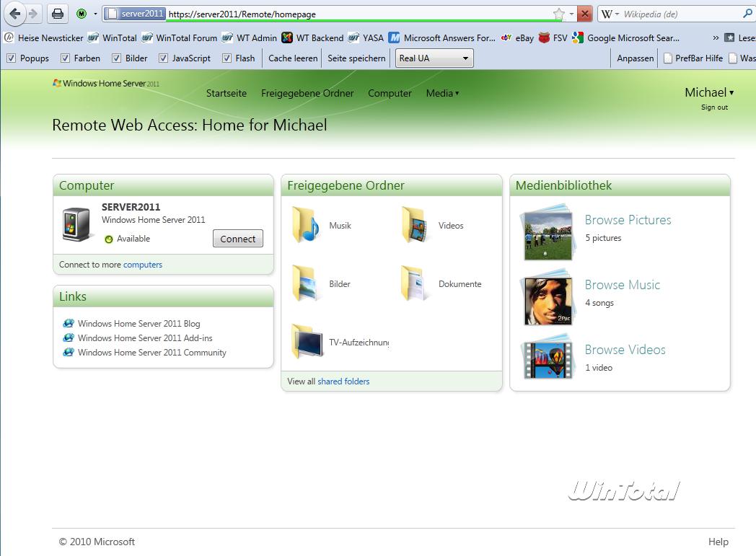The height and width of the screenshot is (556, 756).
Task: Open the TV-Aufzeichnungen folder icon
Action: (x=307, y=342)
